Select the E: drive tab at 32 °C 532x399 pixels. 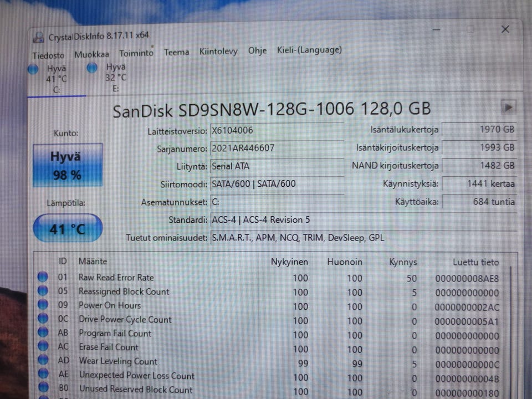[115, 78]
